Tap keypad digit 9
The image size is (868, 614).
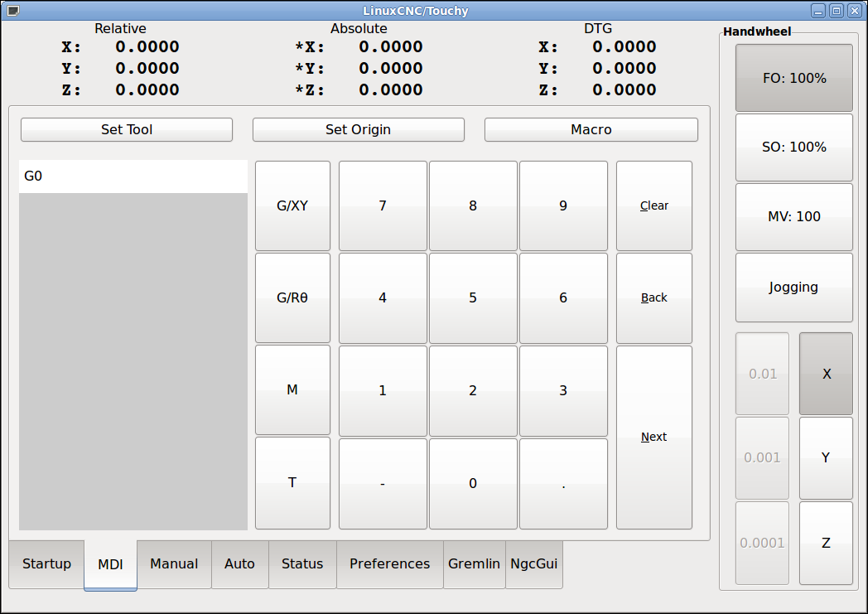pos(563,206)
